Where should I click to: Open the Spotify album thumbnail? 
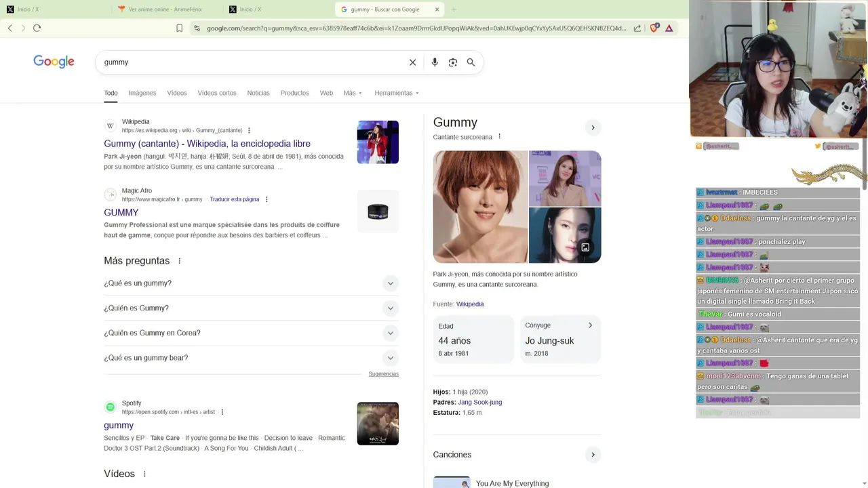point(378,424)
